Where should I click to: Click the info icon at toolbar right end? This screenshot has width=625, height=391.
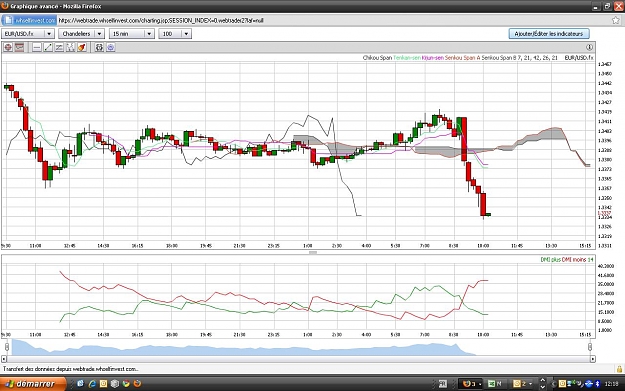click(x=590, y=47)
